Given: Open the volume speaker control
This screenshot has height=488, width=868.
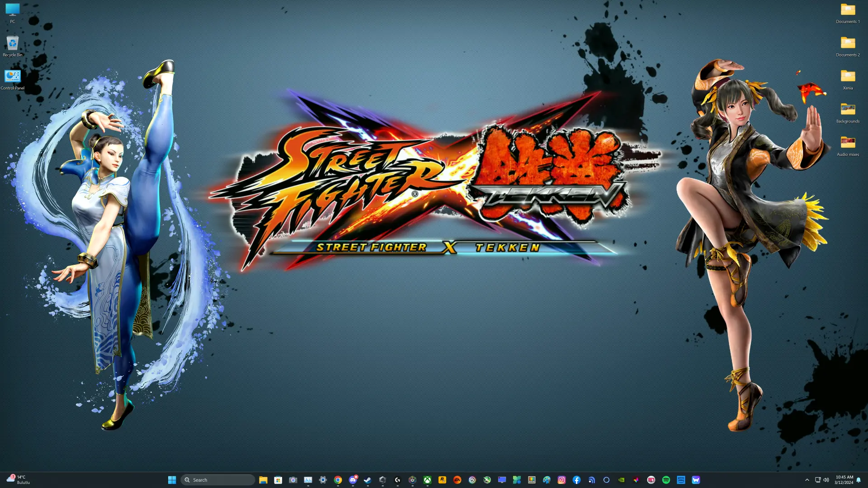Looking at the screenshot, I should [826, 480].
